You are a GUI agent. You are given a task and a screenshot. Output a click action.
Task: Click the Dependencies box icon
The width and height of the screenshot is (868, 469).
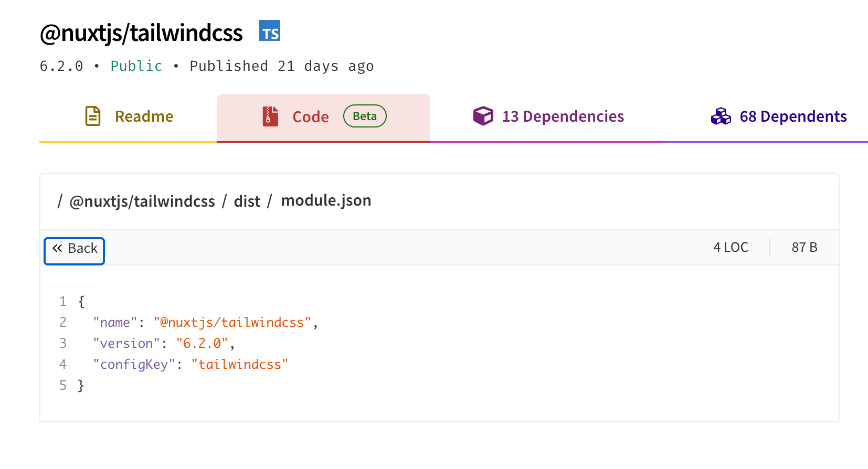[483, 116]
